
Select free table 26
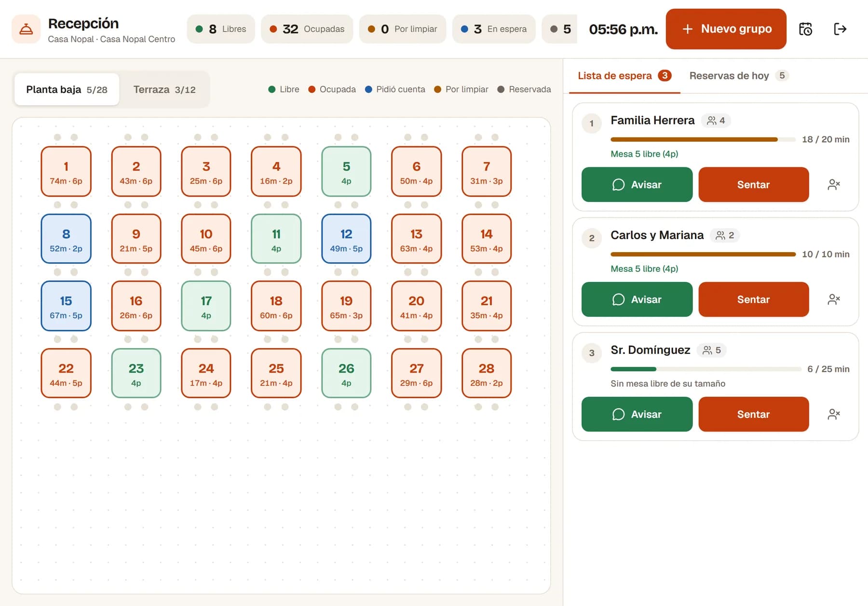coord(346,373)
